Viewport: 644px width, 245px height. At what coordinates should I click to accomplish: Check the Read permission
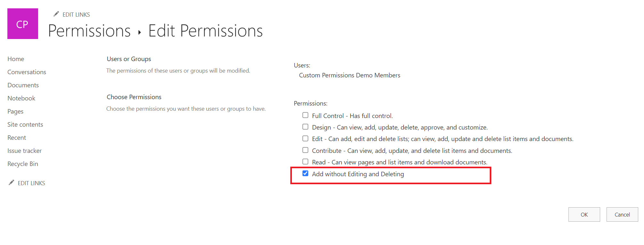(x=305, y=162)
